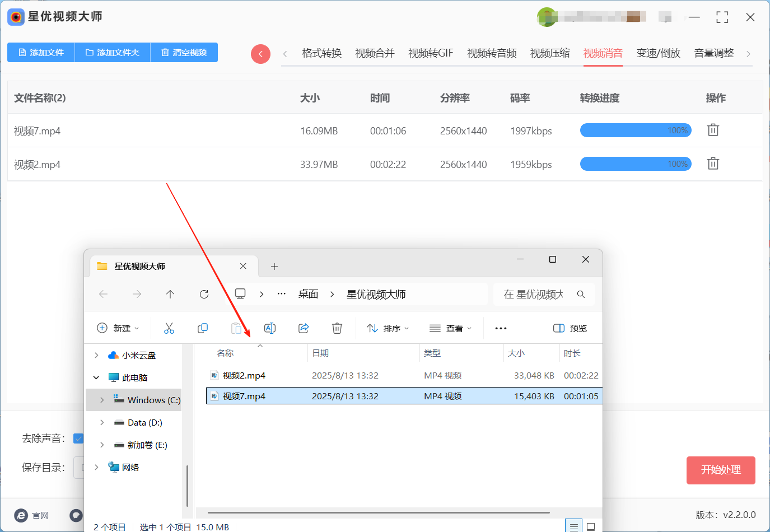Screen dimensions: 770x532
Task: Open the 排序 sort dropdown
Action: pyautogui.click(x=388, y=328)
